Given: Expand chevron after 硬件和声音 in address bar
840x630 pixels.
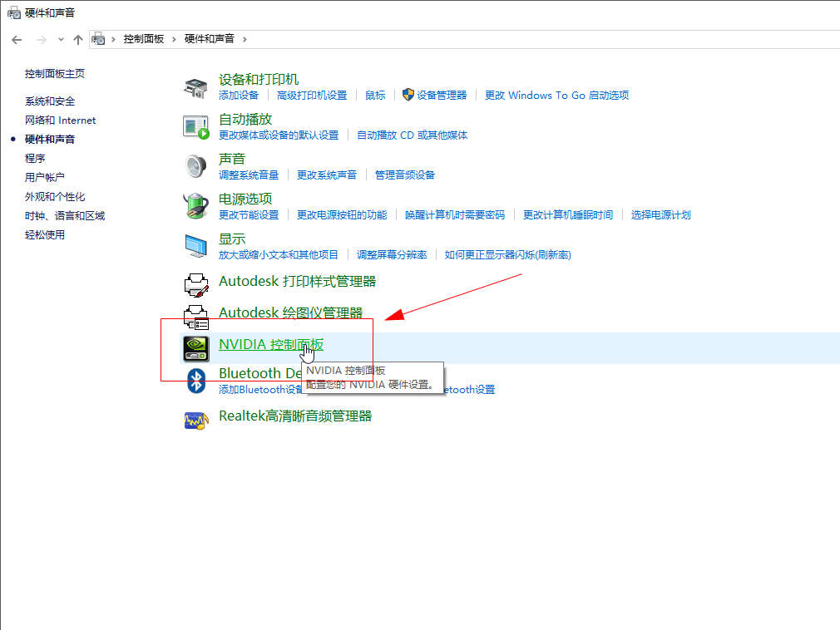Looking at the screenshot, I should [245, 39].
